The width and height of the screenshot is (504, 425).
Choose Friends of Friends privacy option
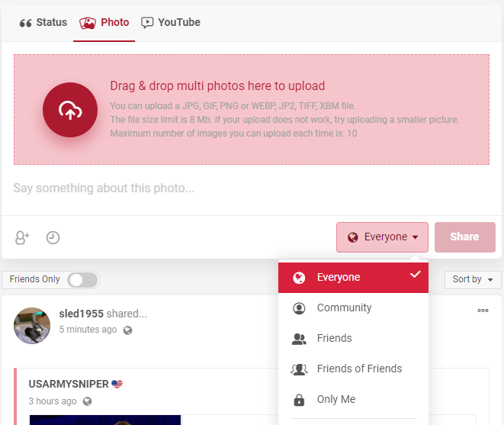(x=353, y=369)
